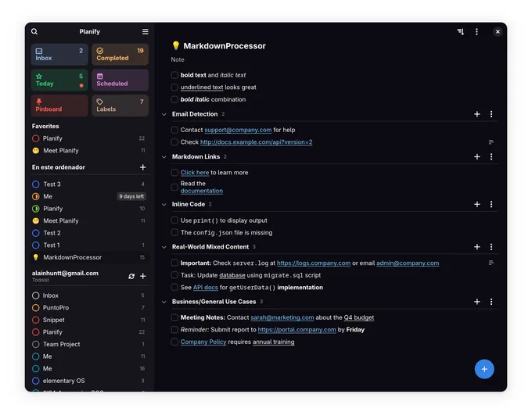Open the 'API docs' link
The width and height of the screenshot is (532, 419).
(x=206, y=288)
